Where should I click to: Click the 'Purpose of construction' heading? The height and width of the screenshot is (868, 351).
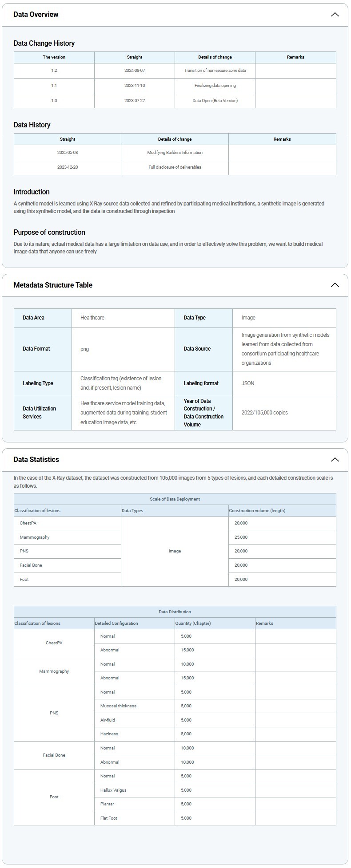[49, 233]
